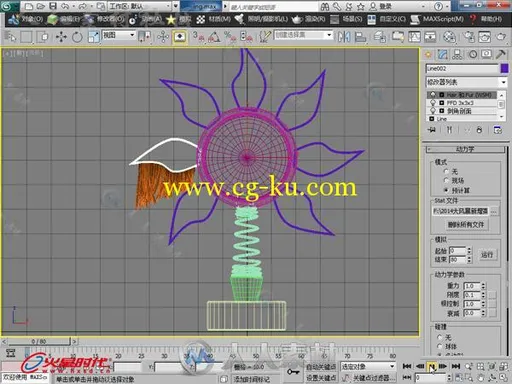Click the Set Key key icon

[293, 371]
